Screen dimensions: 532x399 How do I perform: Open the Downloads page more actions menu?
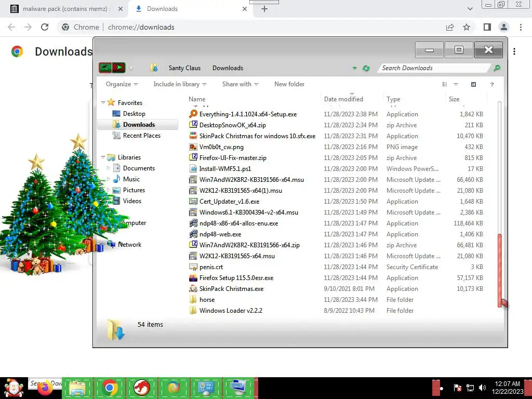(514, 51)
